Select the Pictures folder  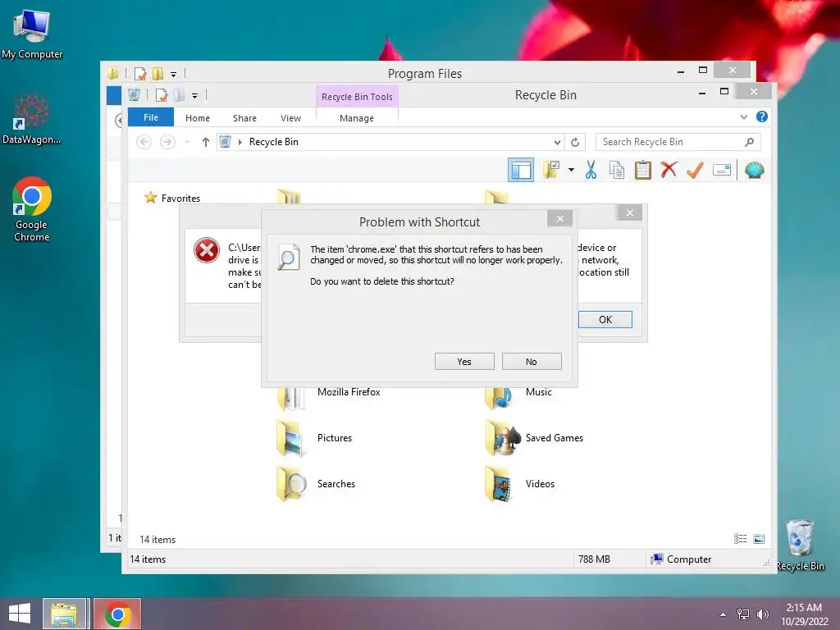[314, 438]
